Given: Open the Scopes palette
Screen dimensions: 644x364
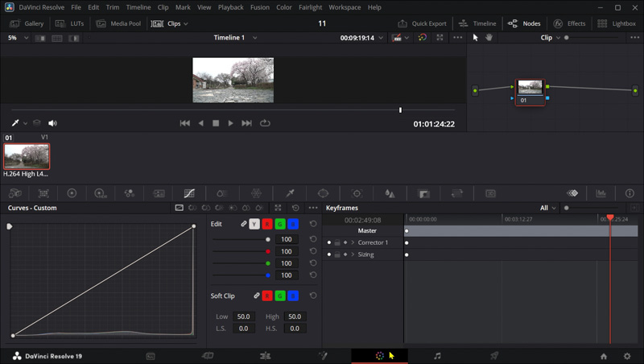Looking at the screenshot, I should (601, 193).
